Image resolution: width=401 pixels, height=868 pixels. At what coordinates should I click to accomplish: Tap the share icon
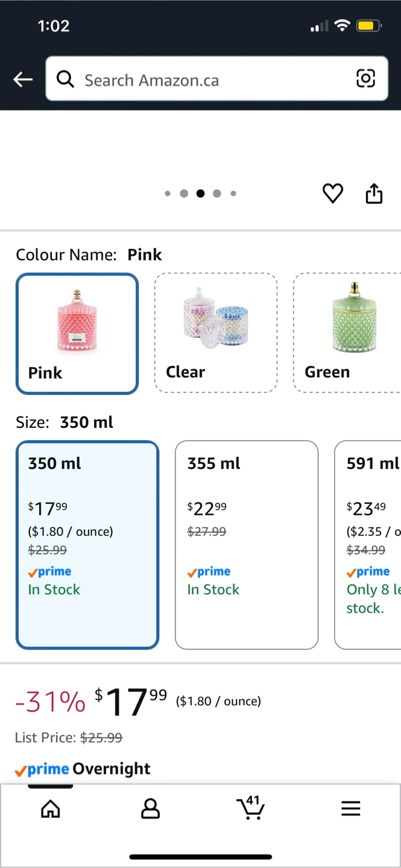pyautogui.click(x=374, y=193)
